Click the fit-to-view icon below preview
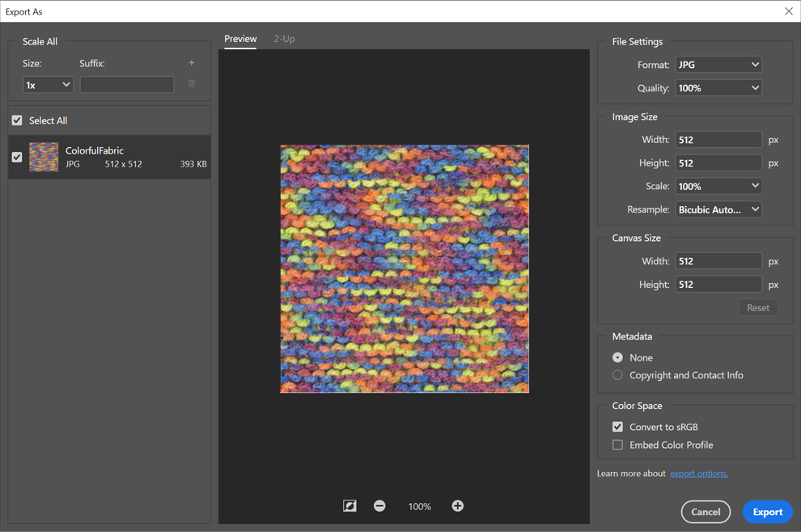 click(350, 506)
